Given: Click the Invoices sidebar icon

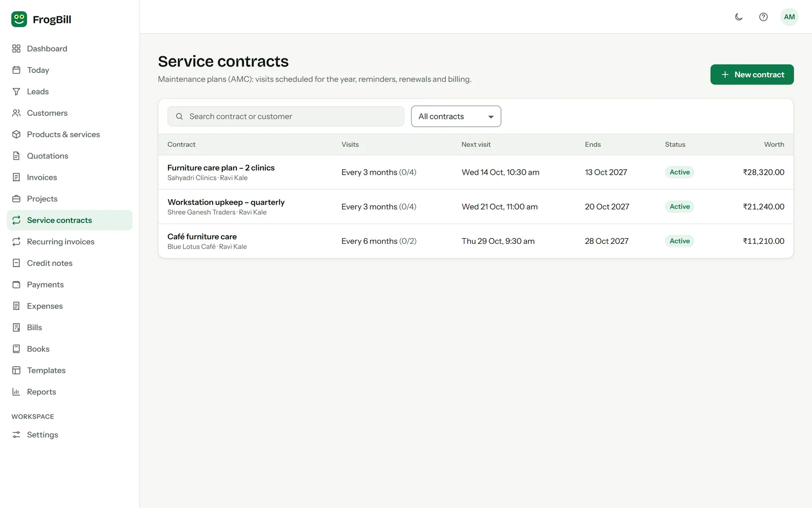Looking at the screenshot, I should [16, 177].
